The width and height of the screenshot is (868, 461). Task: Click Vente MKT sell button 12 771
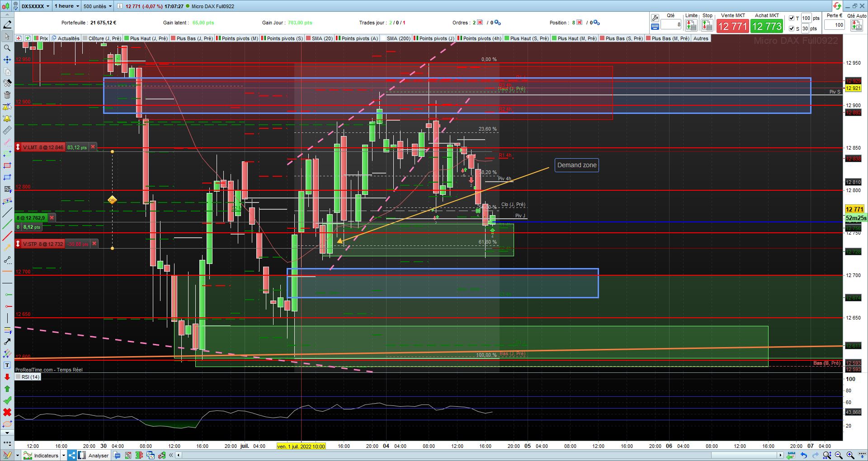pyautogui.click(x=732, y=26)
